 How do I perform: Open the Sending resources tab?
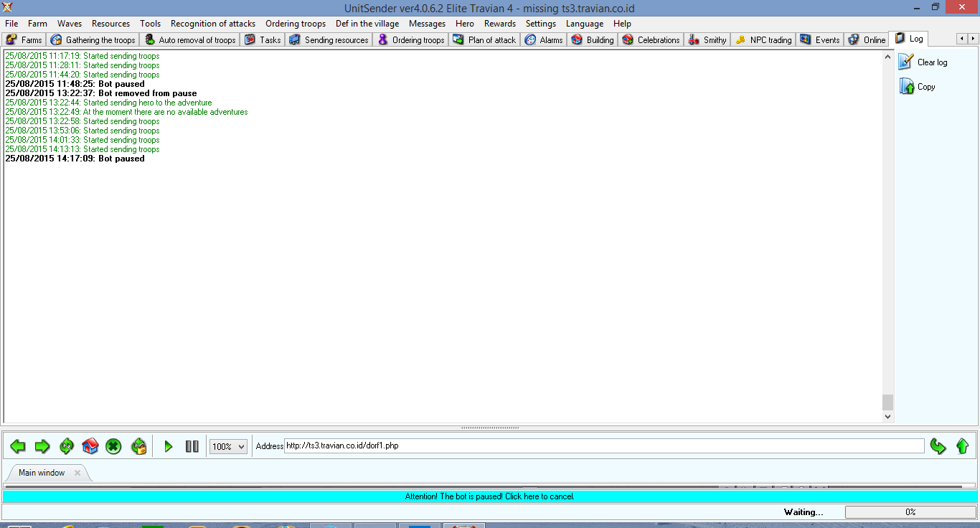[329, 40]
